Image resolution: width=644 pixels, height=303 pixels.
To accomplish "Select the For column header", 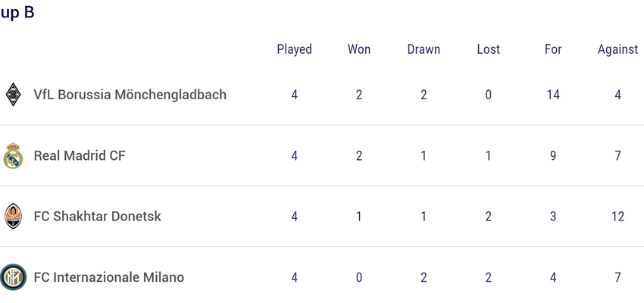I will 553,49.
